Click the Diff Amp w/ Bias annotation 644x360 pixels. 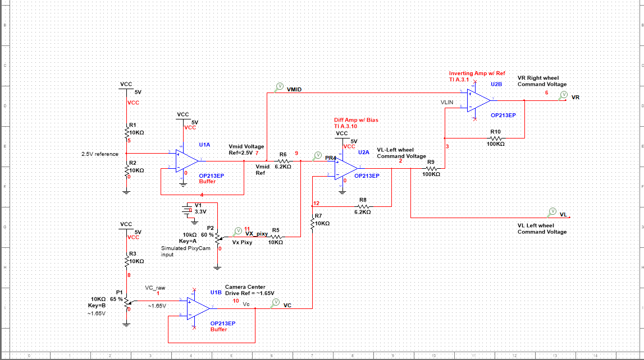point(355,119)
